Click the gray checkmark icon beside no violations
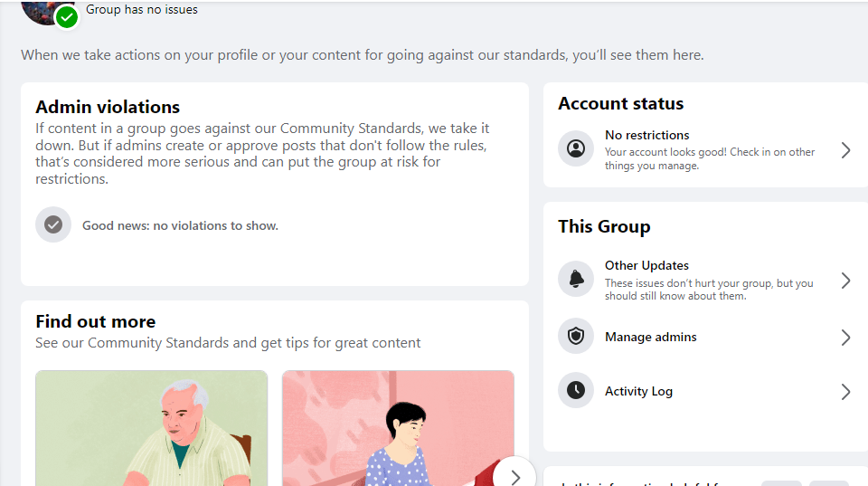This screenshot has height=486, width=868. (53, 224)
